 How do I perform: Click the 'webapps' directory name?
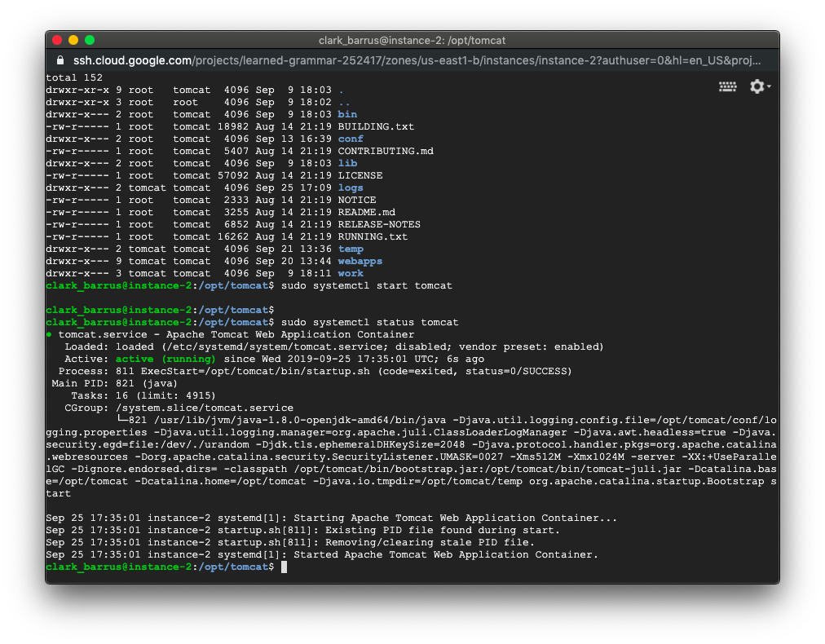click(x=360, y=261)
